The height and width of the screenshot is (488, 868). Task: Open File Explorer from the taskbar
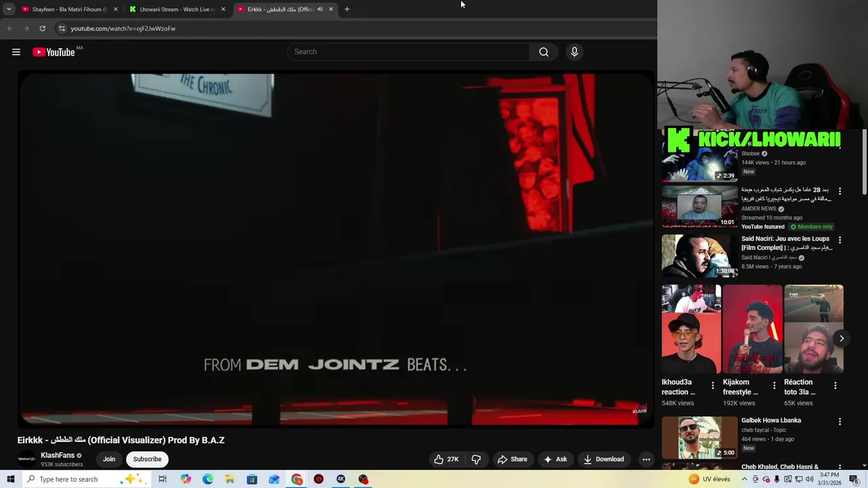(230, 479)
